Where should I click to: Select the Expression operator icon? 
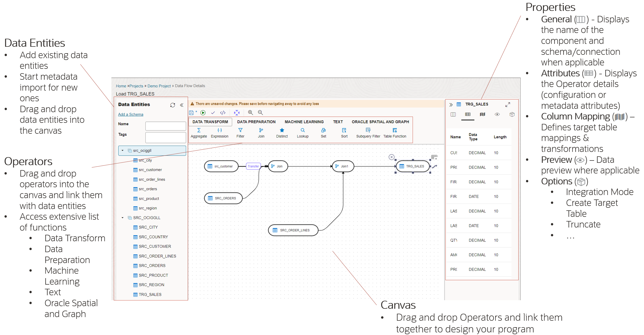(220, 131)
